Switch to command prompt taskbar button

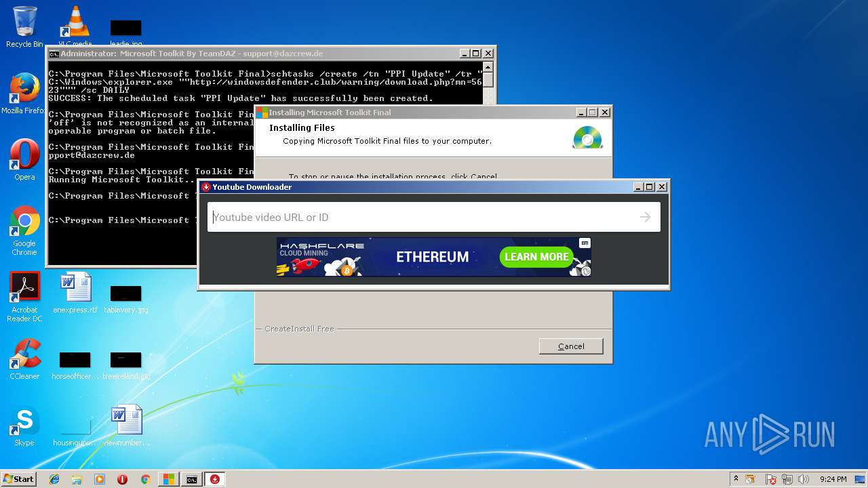[x=192, y=479]
